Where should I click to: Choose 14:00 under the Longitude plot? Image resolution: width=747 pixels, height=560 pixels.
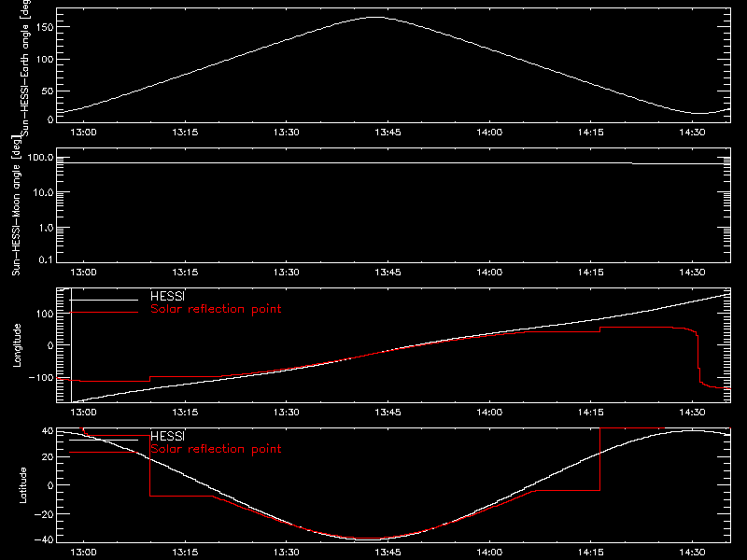point(489,412)
